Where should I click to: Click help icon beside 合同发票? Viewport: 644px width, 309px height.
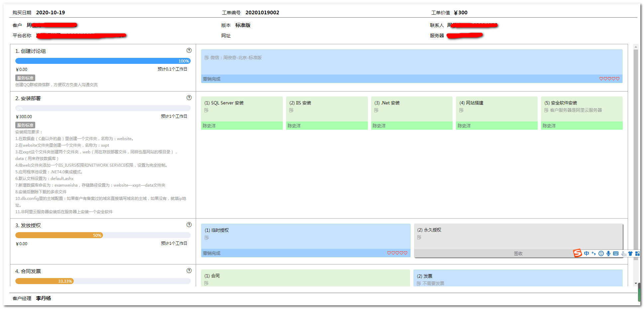(189, 271)
